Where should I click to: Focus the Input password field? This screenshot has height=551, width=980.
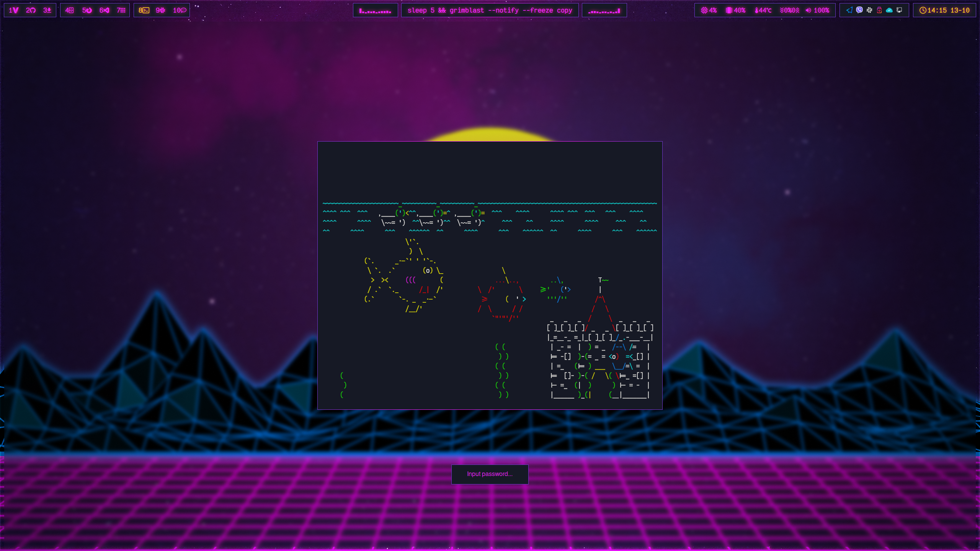coord(490,474)
